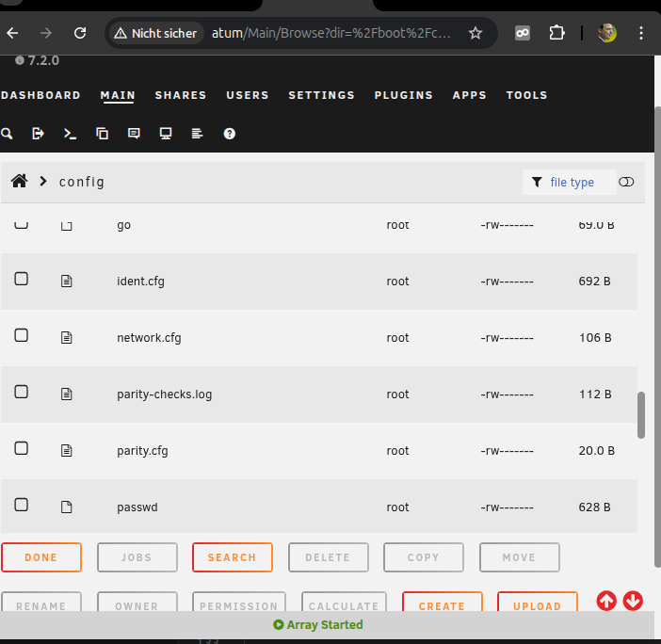Open browser three-dot menu
Screen dimensions: 661x644
click(641, 33)
